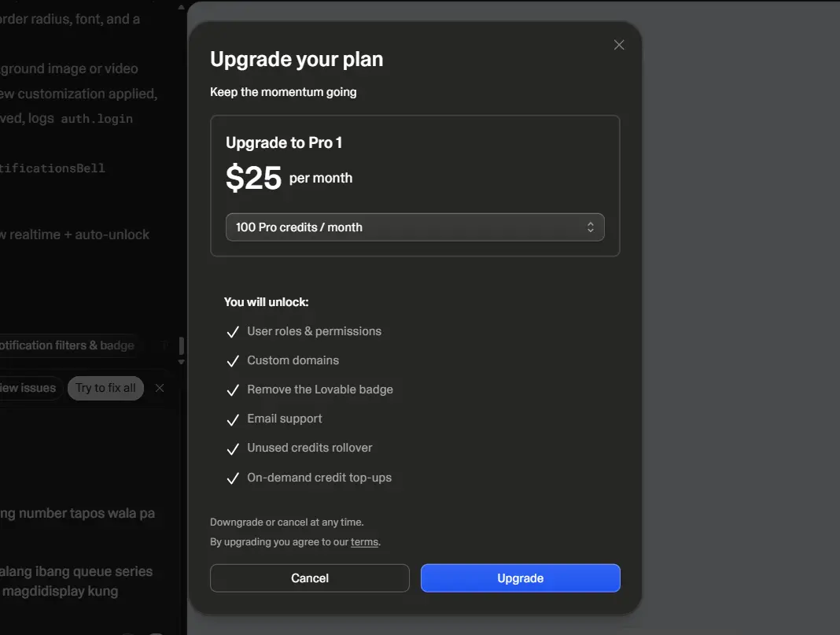Click the checkmark beside On-demand credit top-ups

[x=233, y=478]
